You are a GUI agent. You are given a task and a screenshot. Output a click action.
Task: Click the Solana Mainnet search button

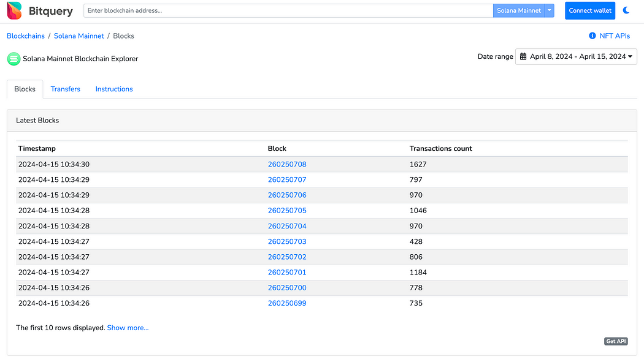[x=519, y=10]
